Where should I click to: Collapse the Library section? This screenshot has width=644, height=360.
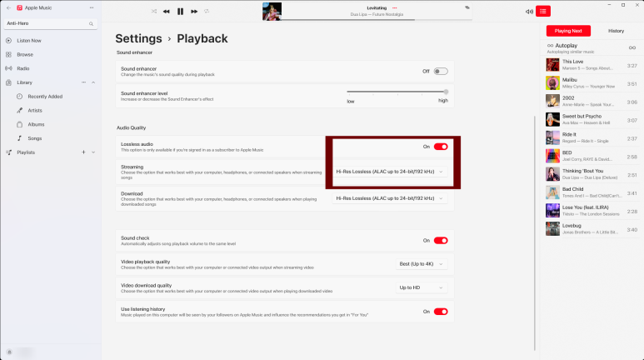93,82
